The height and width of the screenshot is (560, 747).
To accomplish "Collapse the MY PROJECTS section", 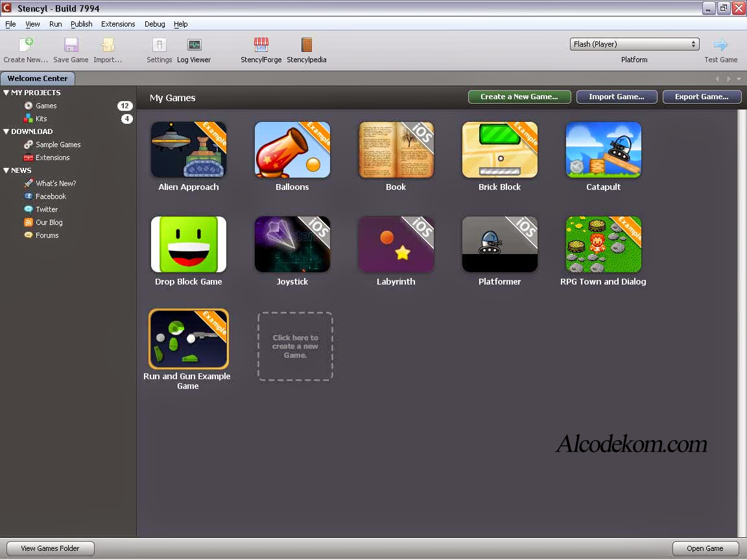I will pyautogui.click(x=7, y=93).
